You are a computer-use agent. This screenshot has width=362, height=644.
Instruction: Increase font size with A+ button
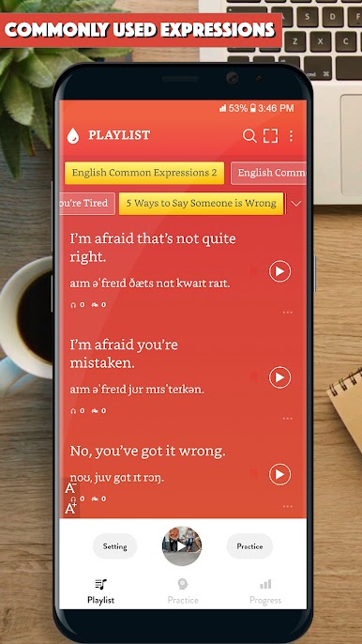70,509
